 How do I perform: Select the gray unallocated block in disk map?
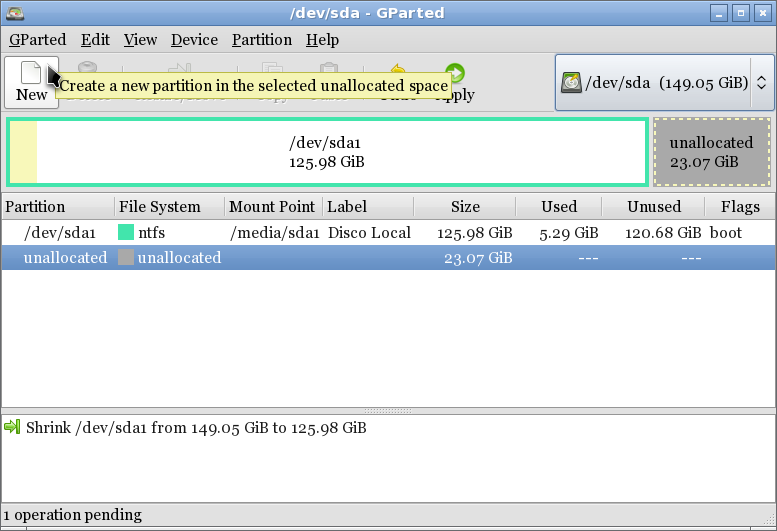[711, 152]
